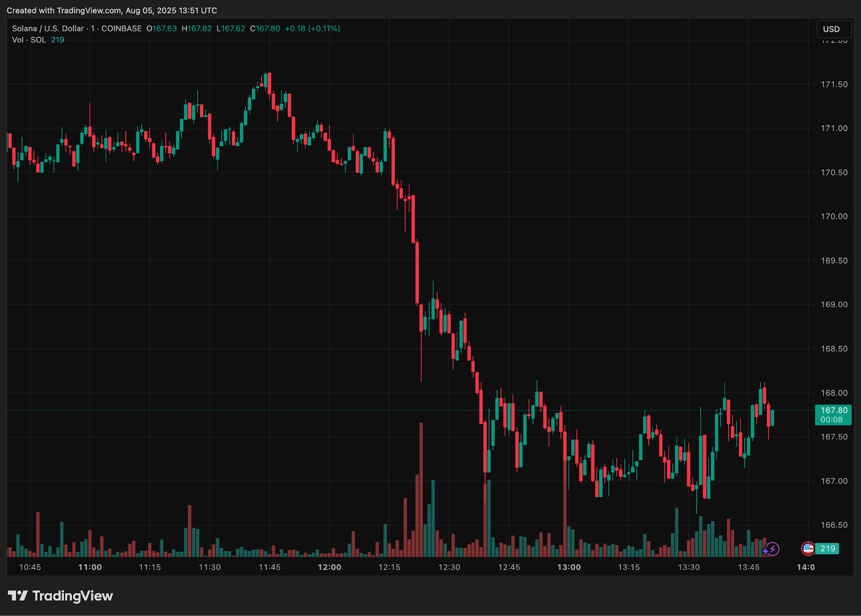Open symbol search via "Solana / U.S. Dollar"
The image size is (861, 616).
click(48, 29)
